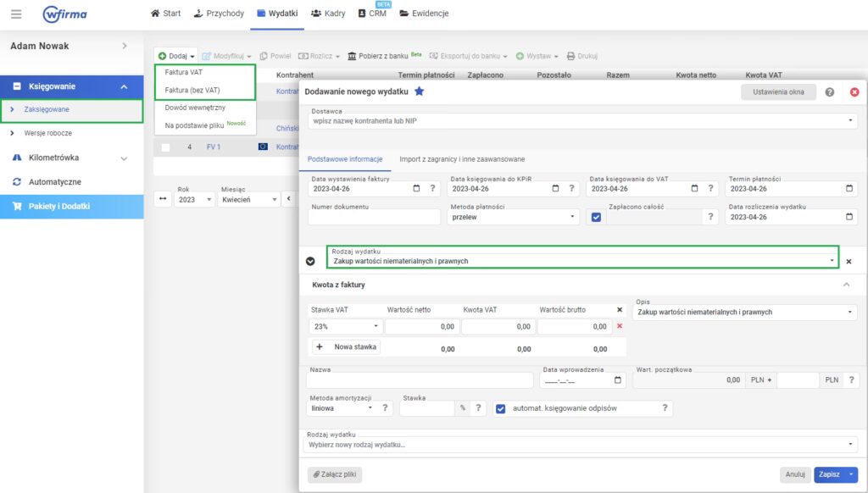Click the help question mark in dialog header

coord(829,91)
